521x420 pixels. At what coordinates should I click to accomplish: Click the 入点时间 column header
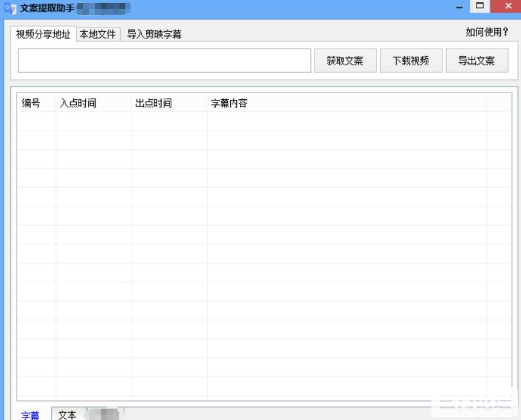pyautogui.click(x=93, y=103)
